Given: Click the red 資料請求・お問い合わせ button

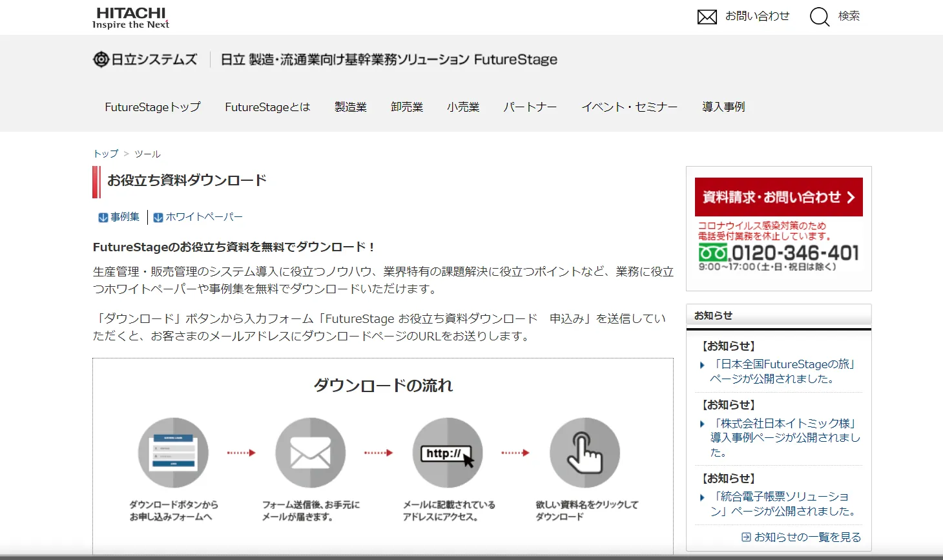Looking at the screenshot, I should point(779,197).
